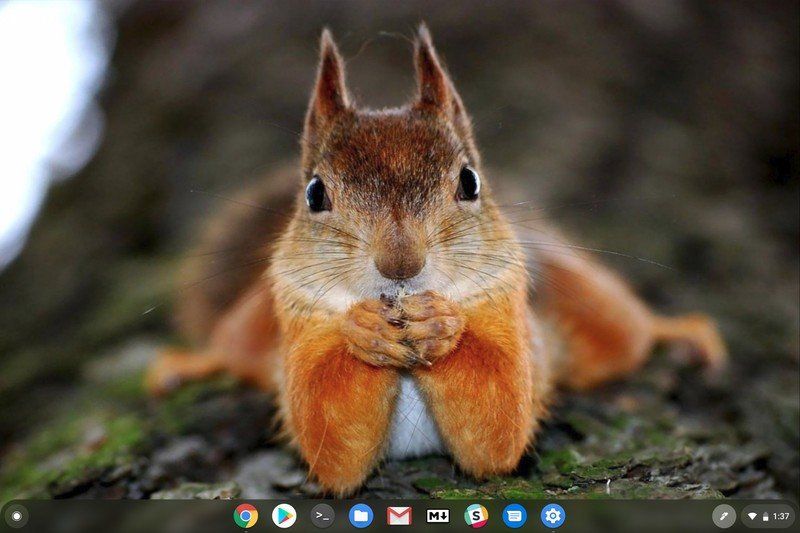Launch Google Chrome from the shelf
The width and height of the screenshot is (800, 533).
[245, 516]
